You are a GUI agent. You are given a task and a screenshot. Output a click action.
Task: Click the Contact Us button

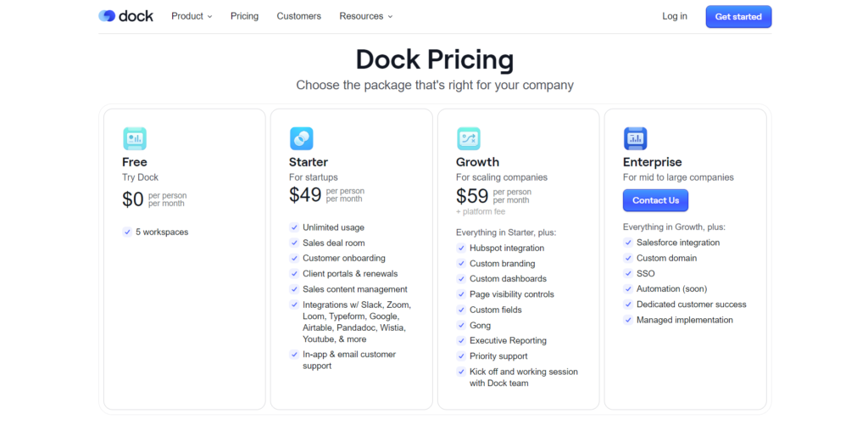[x=655, y=200]
